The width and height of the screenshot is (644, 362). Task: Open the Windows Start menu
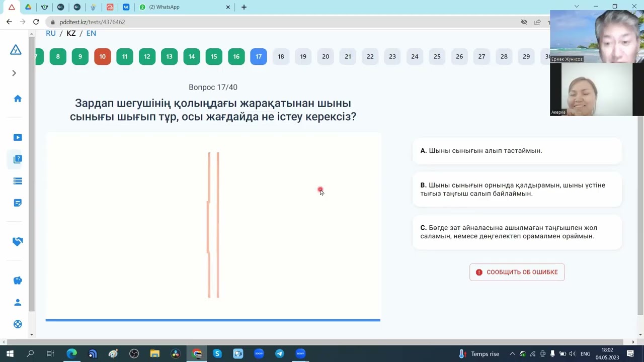pos(10,353)
